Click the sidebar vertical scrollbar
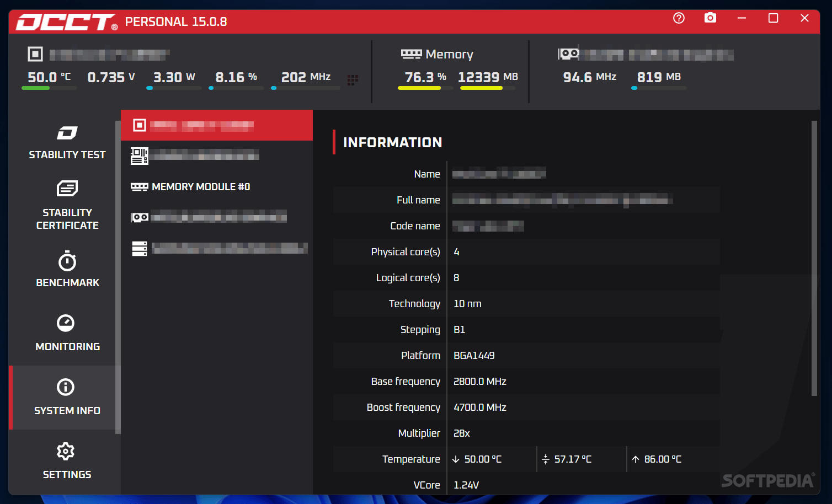The width and height of the screenshot is (832, 504). (118, 277)
